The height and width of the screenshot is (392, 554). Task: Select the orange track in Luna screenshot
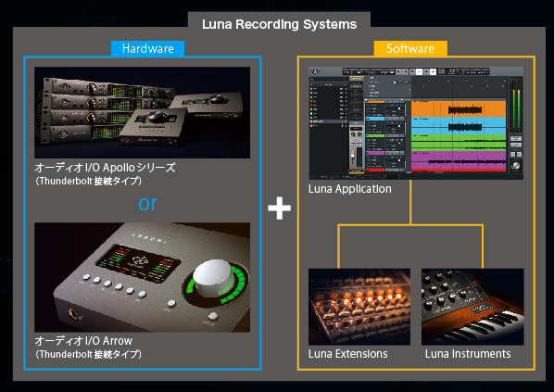click(x=459, y=109)
